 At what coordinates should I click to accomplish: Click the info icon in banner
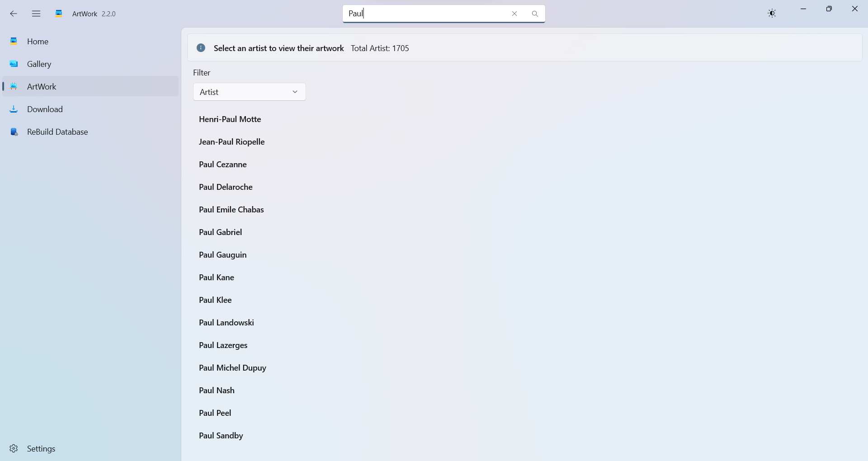tap(201, 48)
